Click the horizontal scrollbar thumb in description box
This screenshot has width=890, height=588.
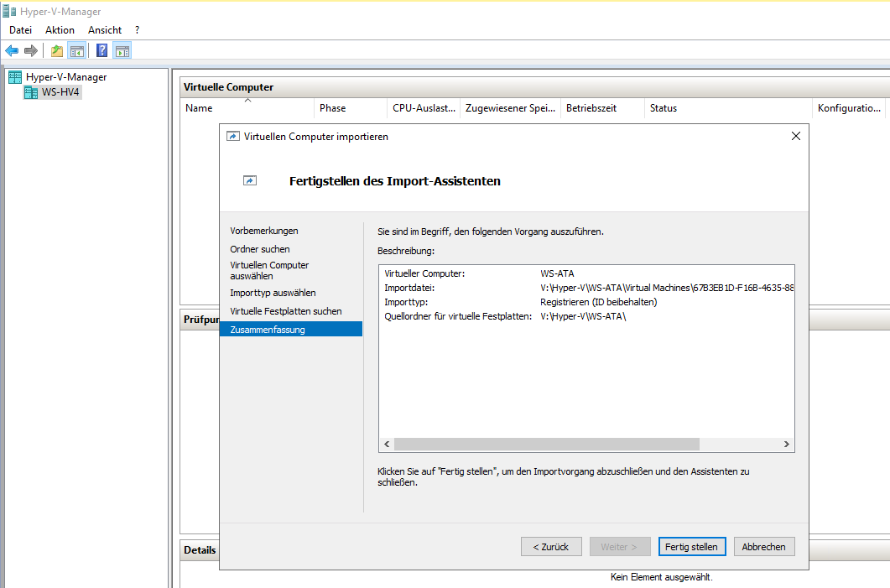[547, 444]
